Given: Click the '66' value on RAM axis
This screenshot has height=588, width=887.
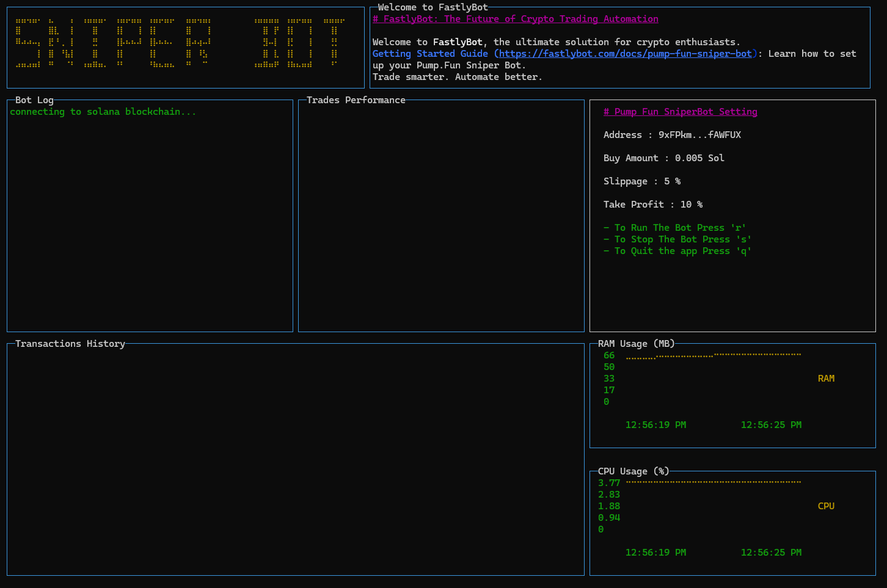Looking at the screenshot, I should point(609,355).
